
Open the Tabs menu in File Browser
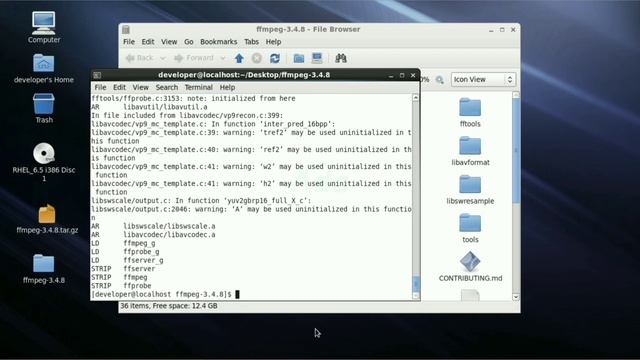click(251, 42)
